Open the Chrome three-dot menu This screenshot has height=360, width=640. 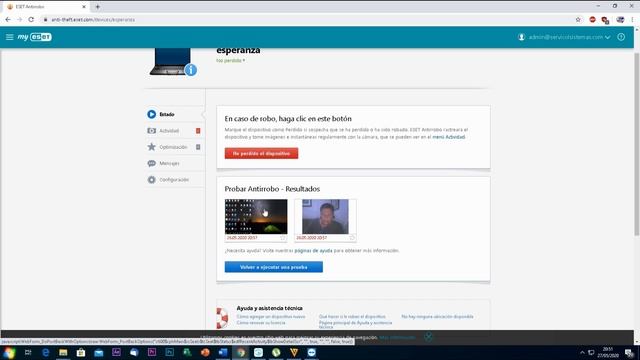633,20
